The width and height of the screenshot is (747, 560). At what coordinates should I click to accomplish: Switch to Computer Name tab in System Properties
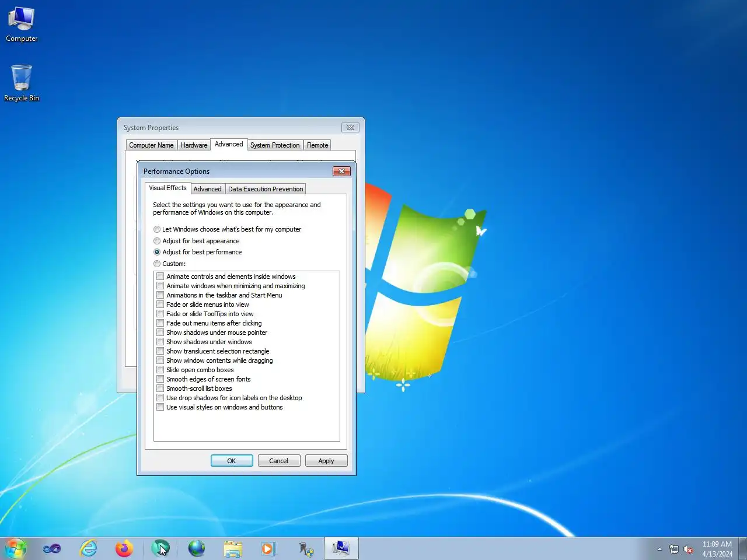pos(151,145)
